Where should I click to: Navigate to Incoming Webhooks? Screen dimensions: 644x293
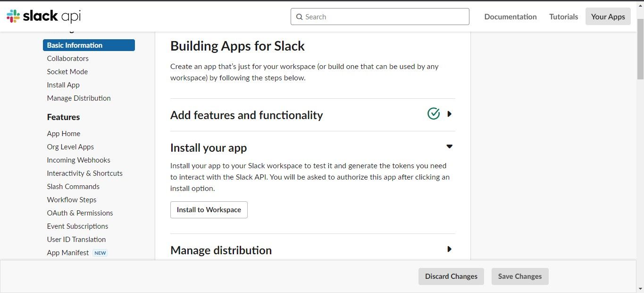78,160
